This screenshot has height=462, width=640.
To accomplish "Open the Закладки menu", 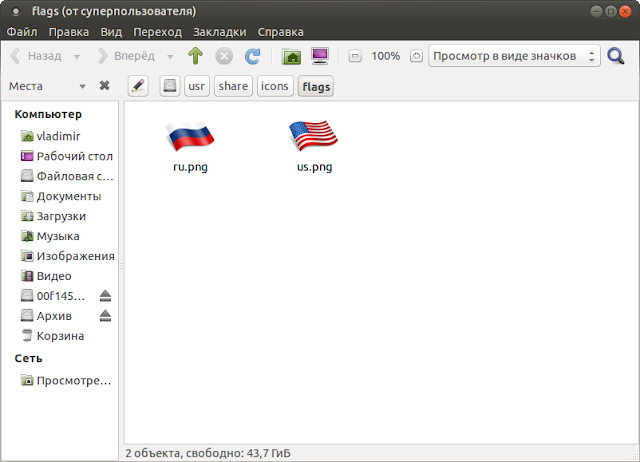I will (x=220, y=32).
